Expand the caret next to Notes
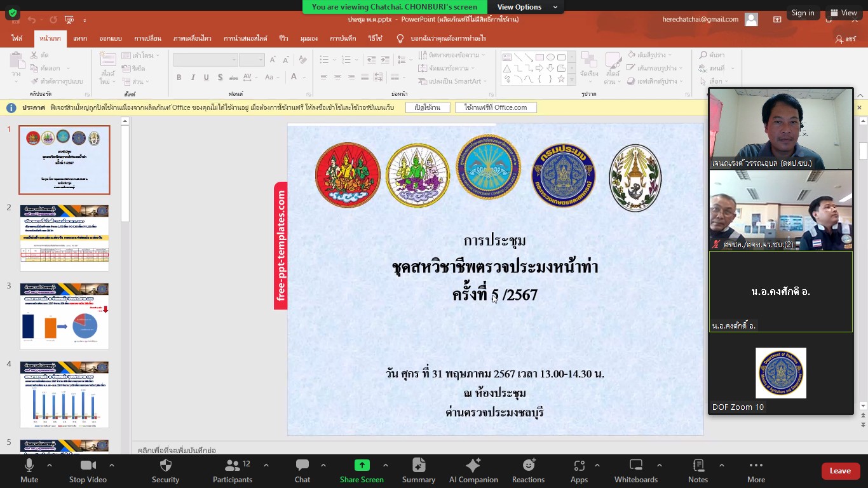The image size is (868, 488). [721, 465]
